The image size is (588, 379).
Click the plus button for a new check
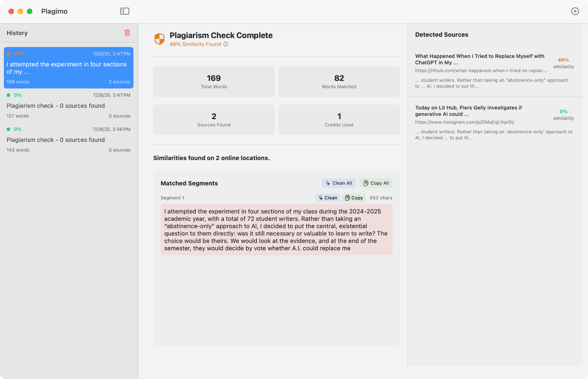(x=575, y=11)
